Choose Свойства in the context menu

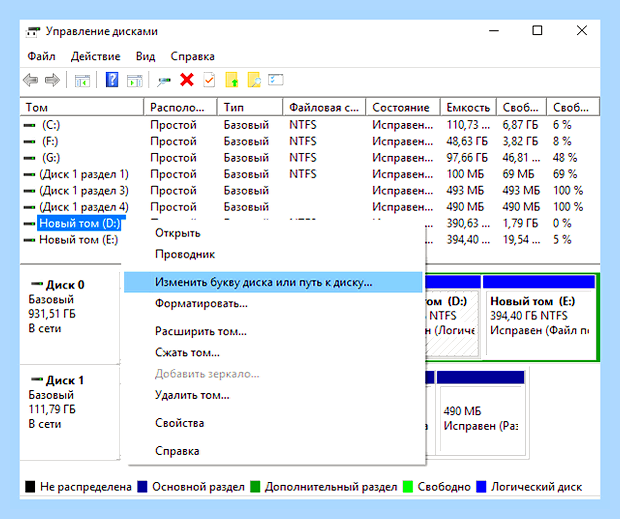pyautogui.click(x=273, y=423)
